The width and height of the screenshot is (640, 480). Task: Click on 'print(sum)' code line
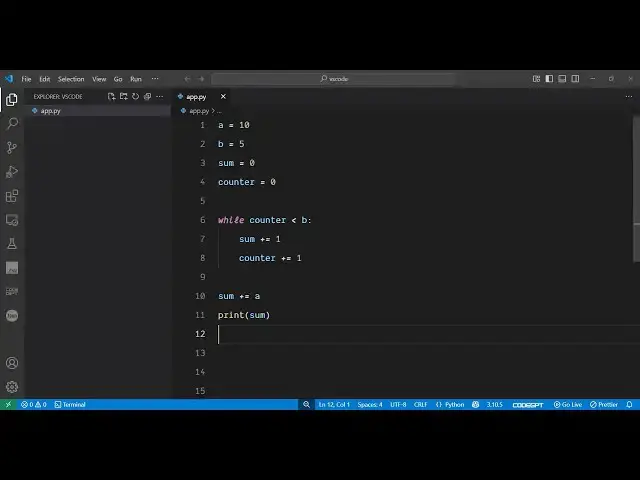pyautogui.click(x=244, y=315)
